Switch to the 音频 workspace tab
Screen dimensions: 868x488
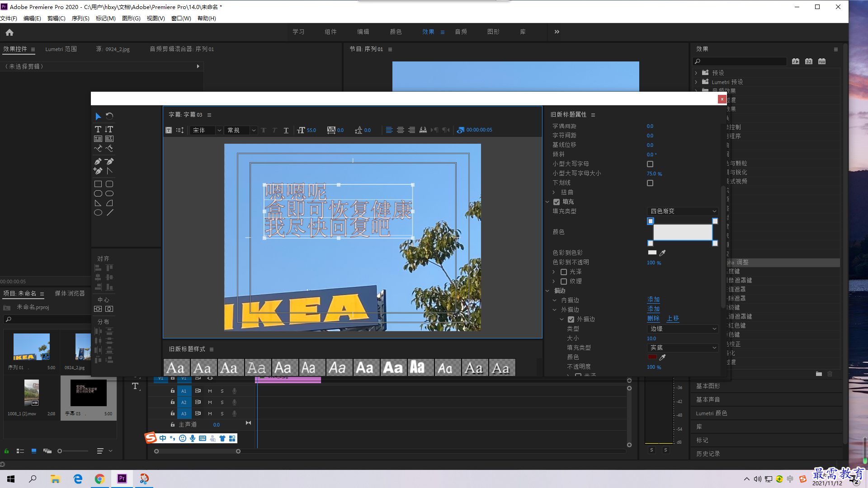point(461,32)
